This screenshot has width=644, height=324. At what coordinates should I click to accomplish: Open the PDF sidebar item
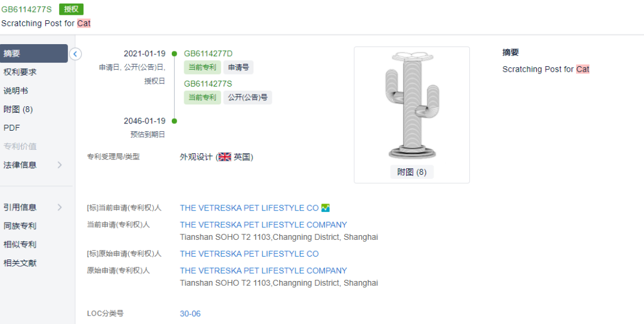coord(11,128)
